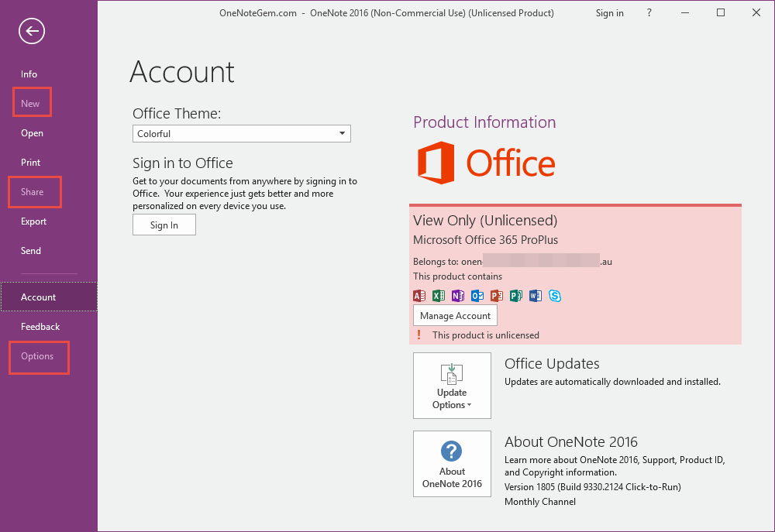Viewport: 775px width, 532px height.
Task: Select the Account menu item
Action: [x=49, y=297]
